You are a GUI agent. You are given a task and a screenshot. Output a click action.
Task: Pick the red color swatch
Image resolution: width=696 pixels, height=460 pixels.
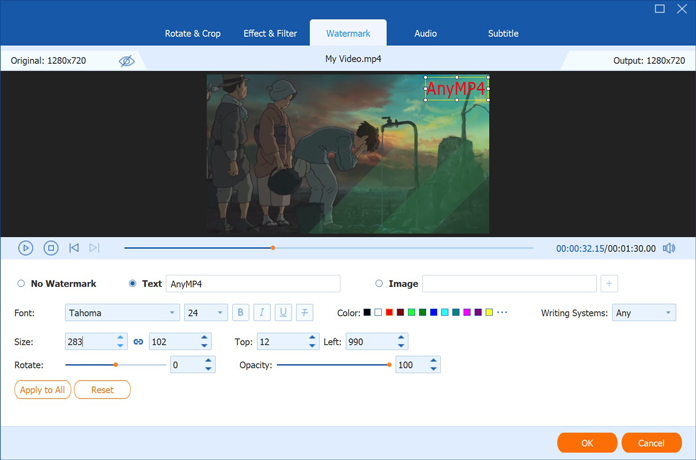click(389, 313)
